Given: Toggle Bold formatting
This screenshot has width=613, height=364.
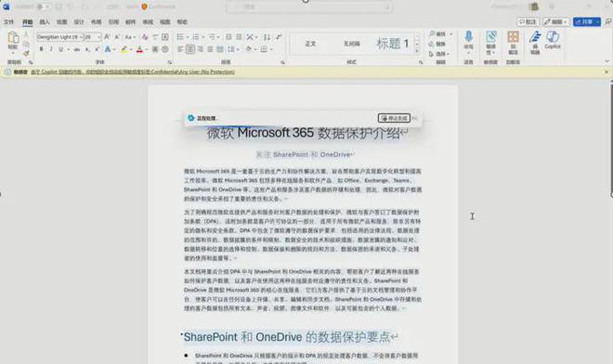Looking at the screenshot, I should click(x=41, y=49).
